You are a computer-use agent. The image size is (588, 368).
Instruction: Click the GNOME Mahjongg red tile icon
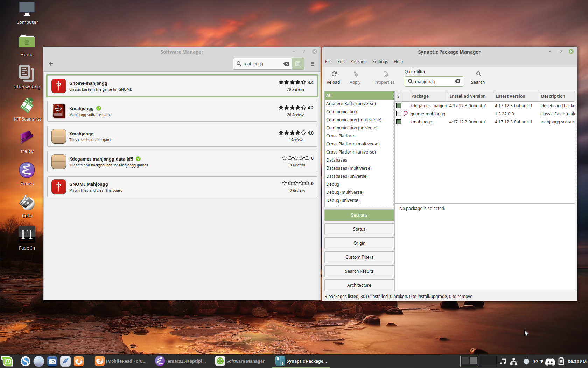59,187
